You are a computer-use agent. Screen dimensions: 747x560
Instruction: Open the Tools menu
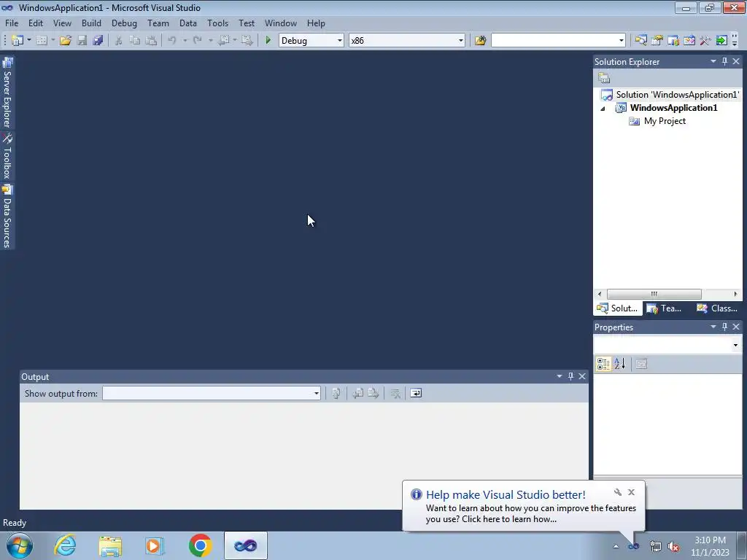217,23
